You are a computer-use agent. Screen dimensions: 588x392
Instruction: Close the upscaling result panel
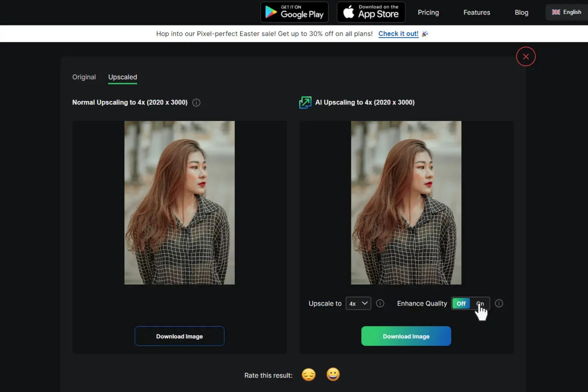(526, 56)
